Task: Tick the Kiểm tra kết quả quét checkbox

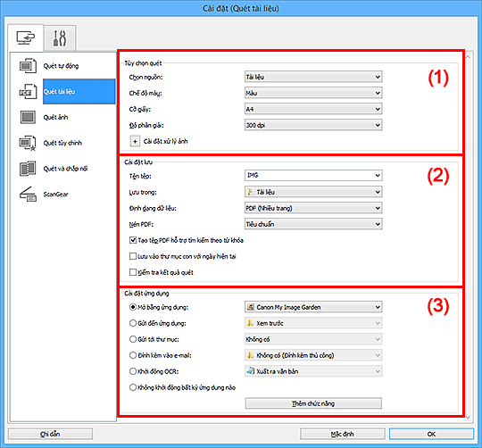Action: point(133,272)
